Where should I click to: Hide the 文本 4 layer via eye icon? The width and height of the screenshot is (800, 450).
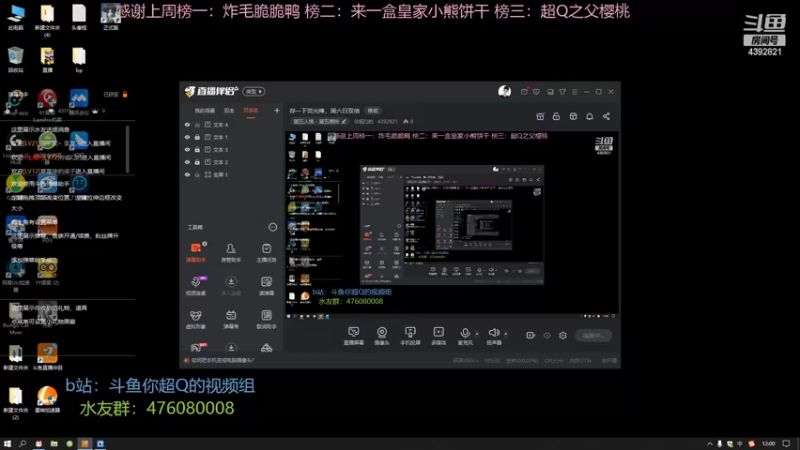[x=187, y=124]
